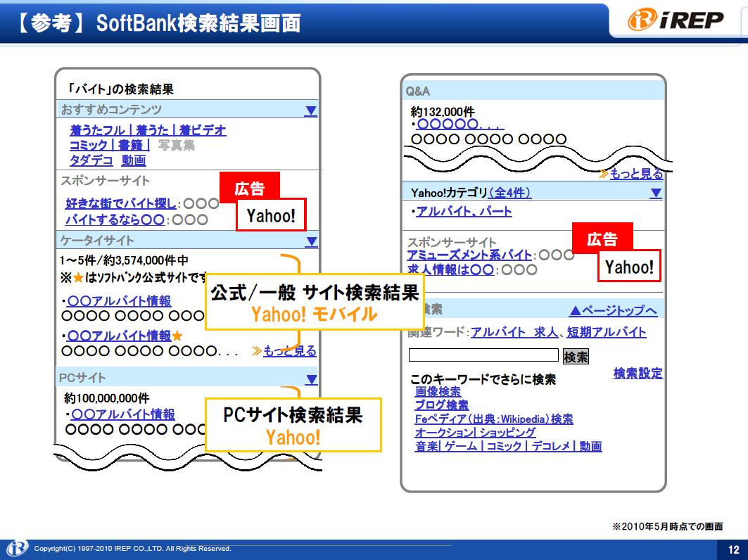Click the iREP logo at top right
The image size is (748, 560).
pyautogui.click(x=675, y=20)
